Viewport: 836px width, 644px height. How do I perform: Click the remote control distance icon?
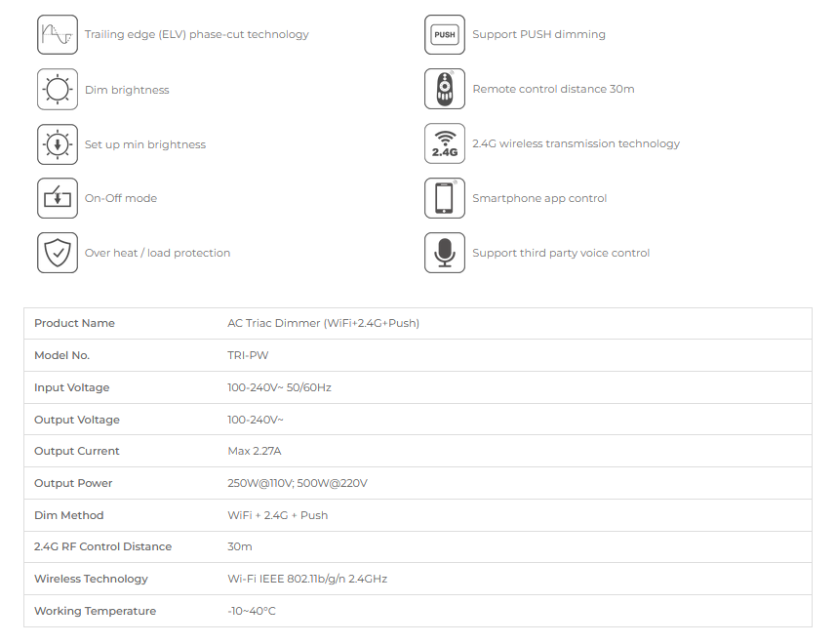click(445, 89)
